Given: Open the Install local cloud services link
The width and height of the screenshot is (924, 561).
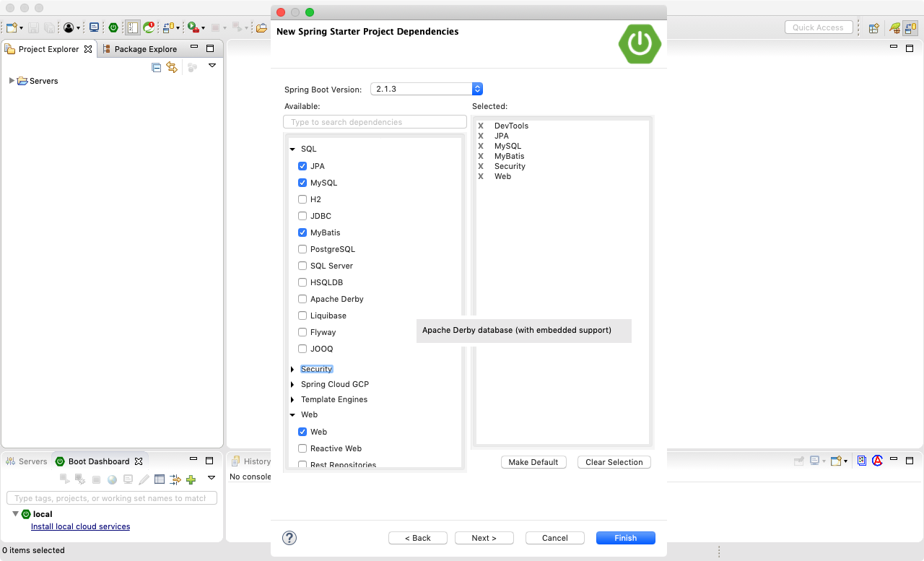Looking at the screenshot, I should coord(80,527).
